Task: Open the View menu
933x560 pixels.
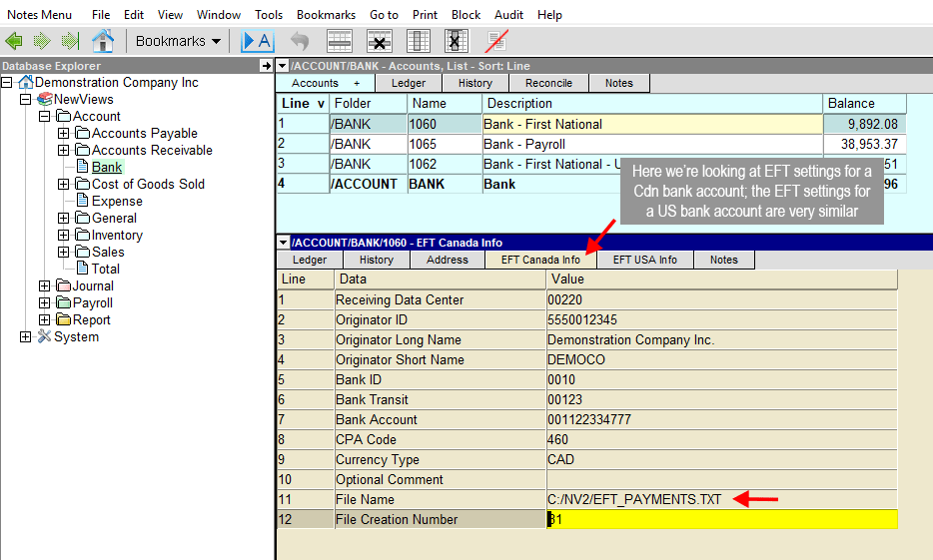Action: tap(170, 15)
